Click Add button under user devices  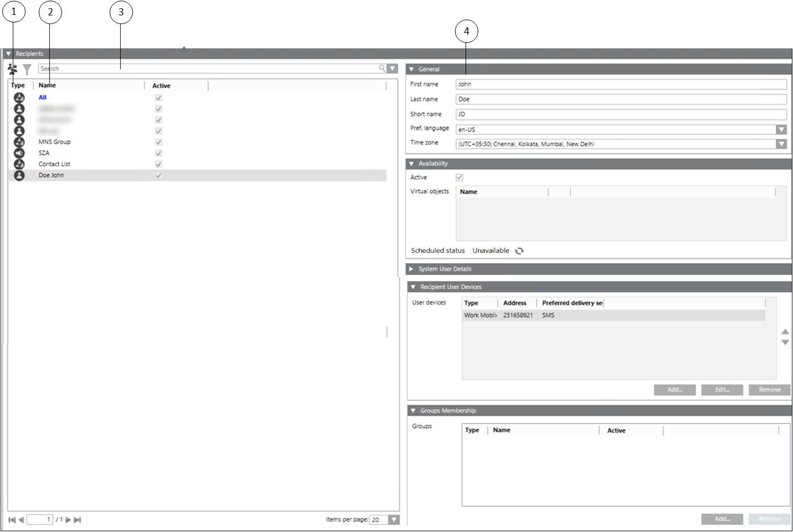coord(675,389)
